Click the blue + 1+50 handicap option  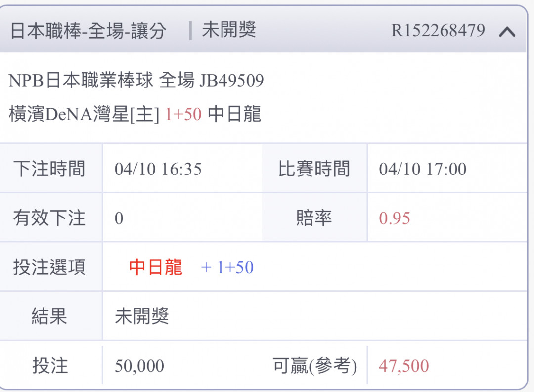[x=227, y=267]
